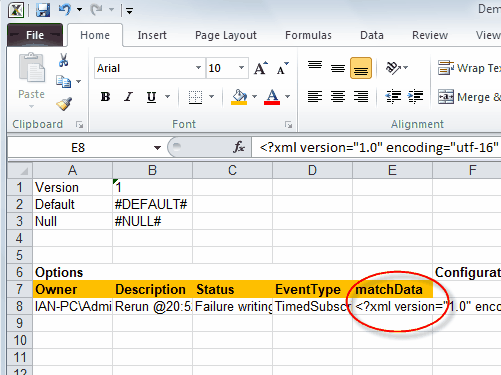Open fill color dropdown arrow
This screenshot has width=501, height=375.
click(x=255, y=97)
